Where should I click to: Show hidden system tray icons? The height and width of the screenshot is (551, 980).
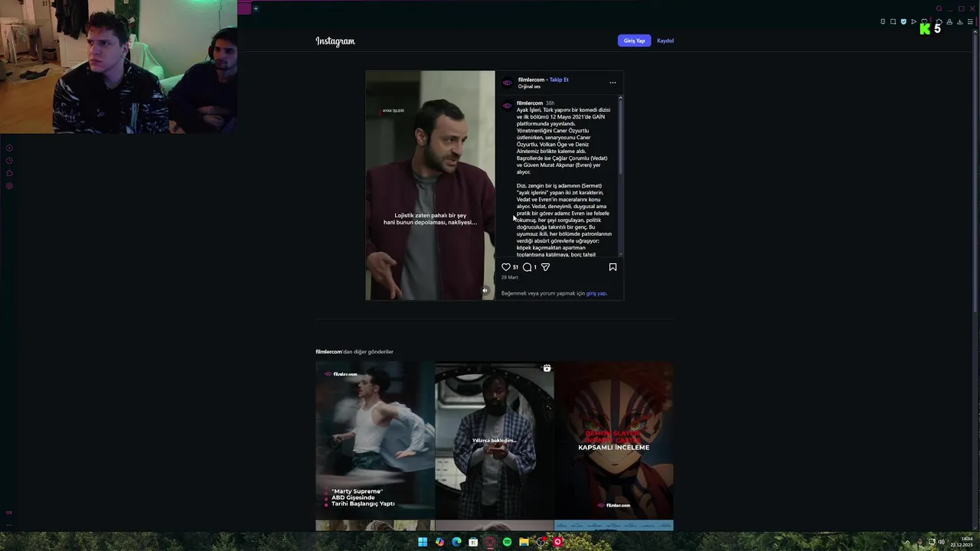click(x=907, y=542)
